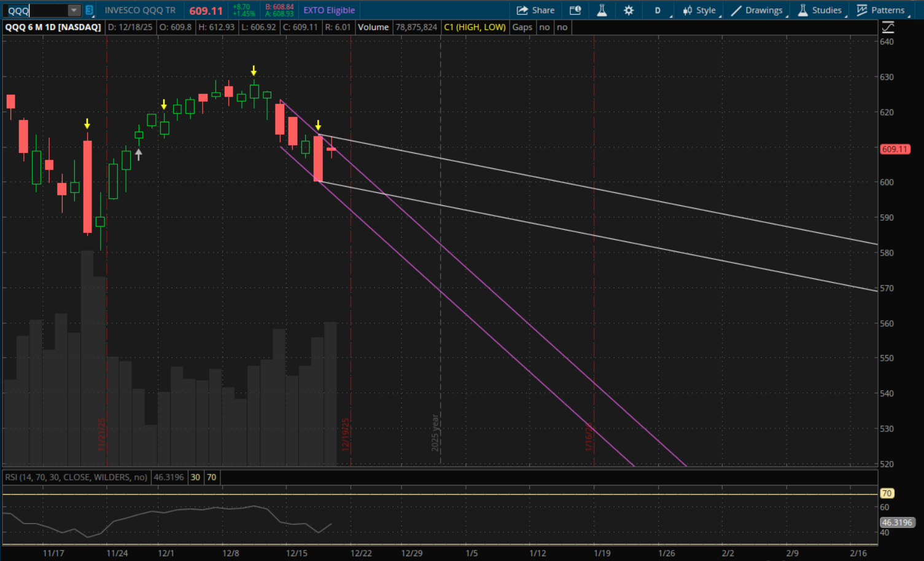924x561 pixels.
Task: Expand the QQQ symbol dropdown arrow
Action: (x=74, y=10)
